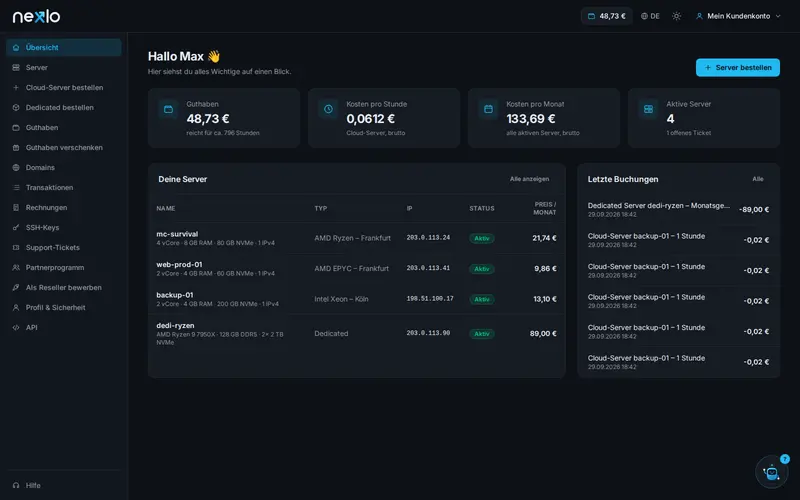This screenshot has width=800, height=500.
Task: Click the Aktiv badge for dedi-ryzen
Action: coord(482,334)
